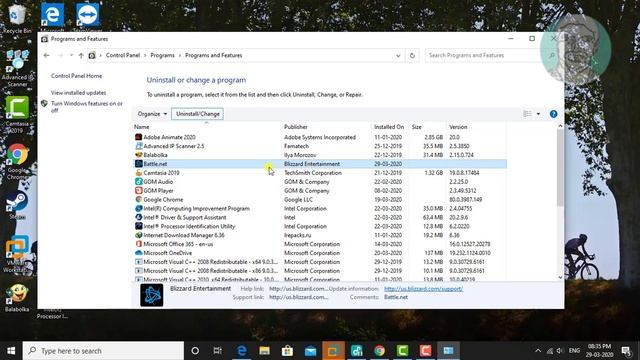This screenshot has width=640, height=360.
Task: Click the Google Chrome icon in program list
Action: [x=139, y=200]
